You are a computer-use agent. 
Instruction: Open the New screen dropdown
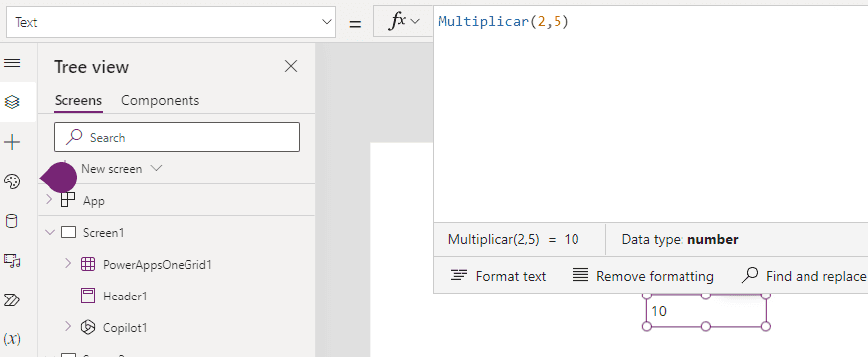121,169
